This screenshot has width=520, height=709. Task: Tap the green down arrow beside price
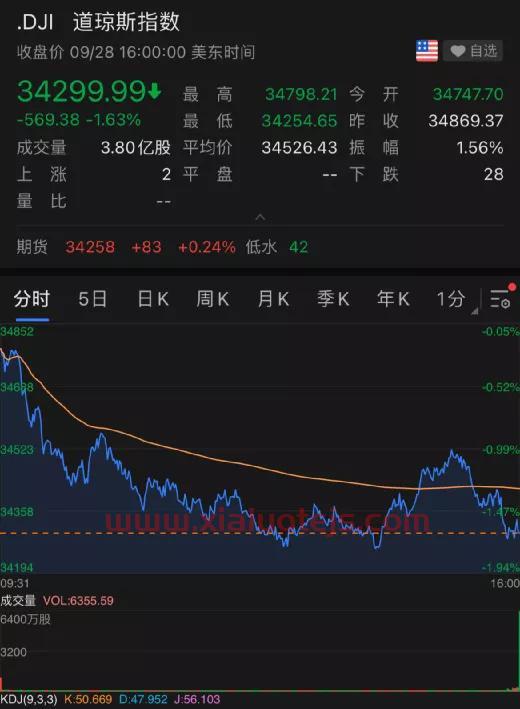click(x=154, y=91)
